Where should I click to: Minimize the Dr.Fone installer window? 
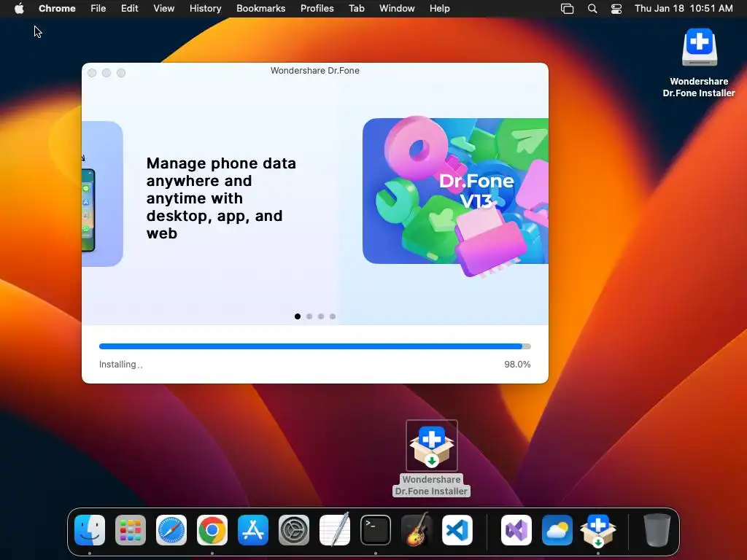coord(107,73)
